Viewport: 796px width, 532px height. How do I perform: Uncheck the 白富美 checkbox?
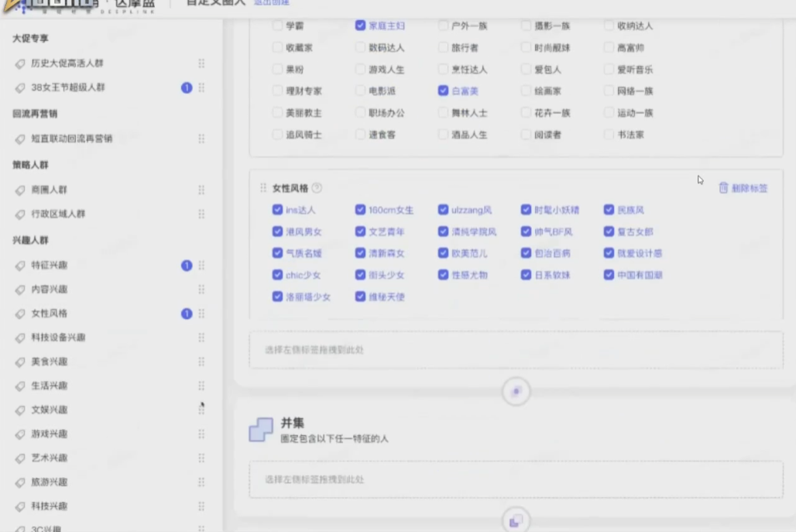coord(443,91)
